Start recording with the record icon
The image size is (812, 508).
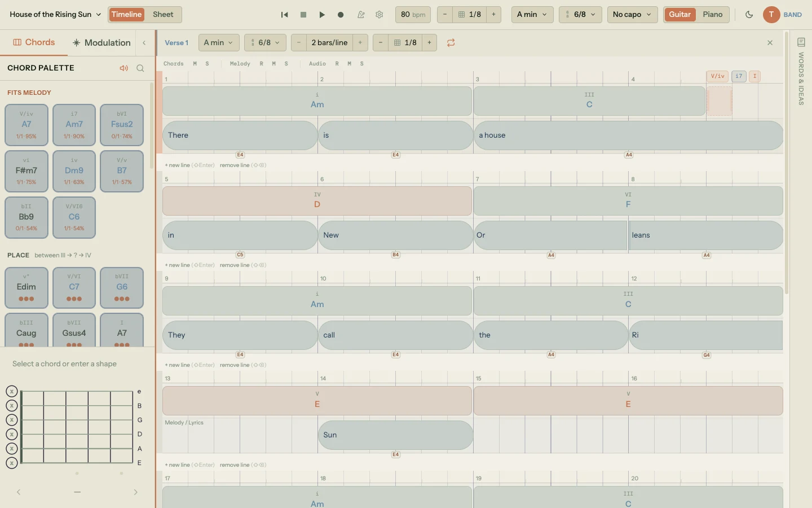coord(341,15)
